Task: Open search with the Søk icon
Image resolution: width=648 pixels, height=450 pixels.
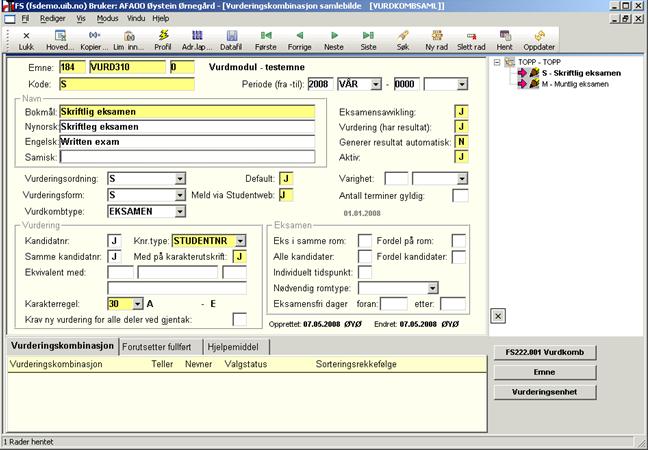Action: click(x=402, y=40)
